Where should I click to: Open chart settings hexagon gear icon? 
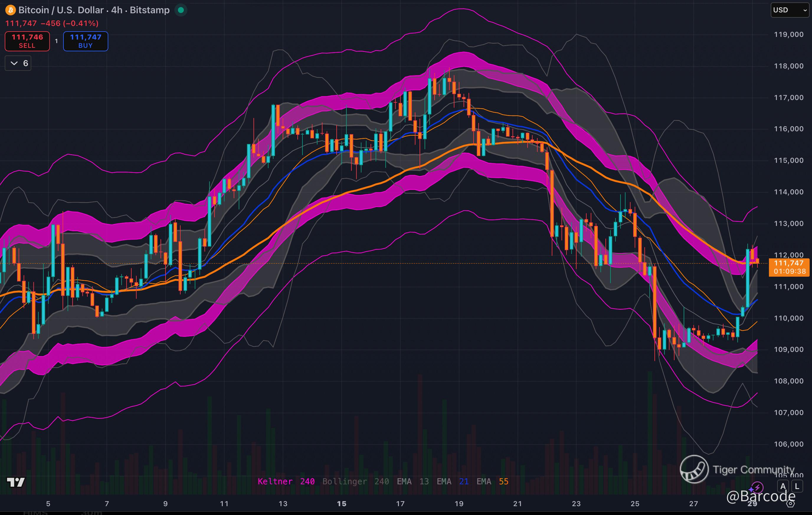pyautogui.click(x=790, y=504)
